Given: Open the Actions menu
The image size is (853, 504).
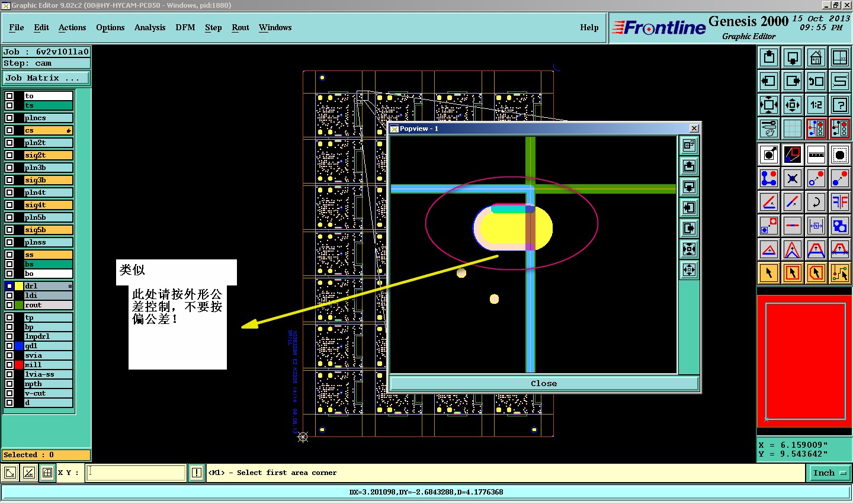Looking at the screenshot, I should click(72, 27).
